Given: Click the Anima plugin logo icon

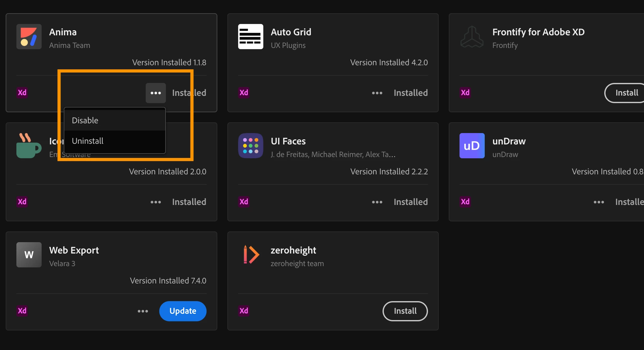Looking at the screenshot, I should click(x=29, y=37).
